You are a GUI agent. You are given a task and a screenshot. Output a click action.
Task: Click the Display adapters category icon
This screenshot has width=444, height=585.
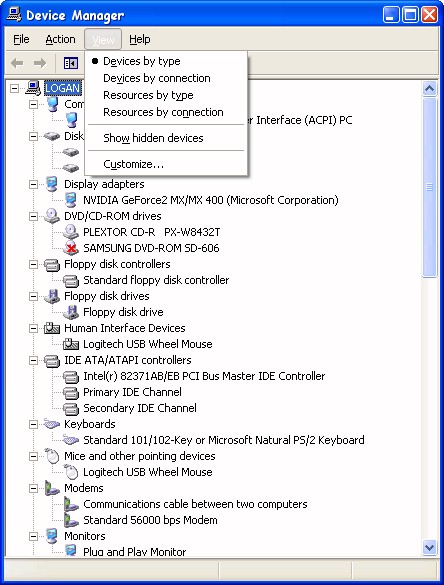click(x=52, y=184)
